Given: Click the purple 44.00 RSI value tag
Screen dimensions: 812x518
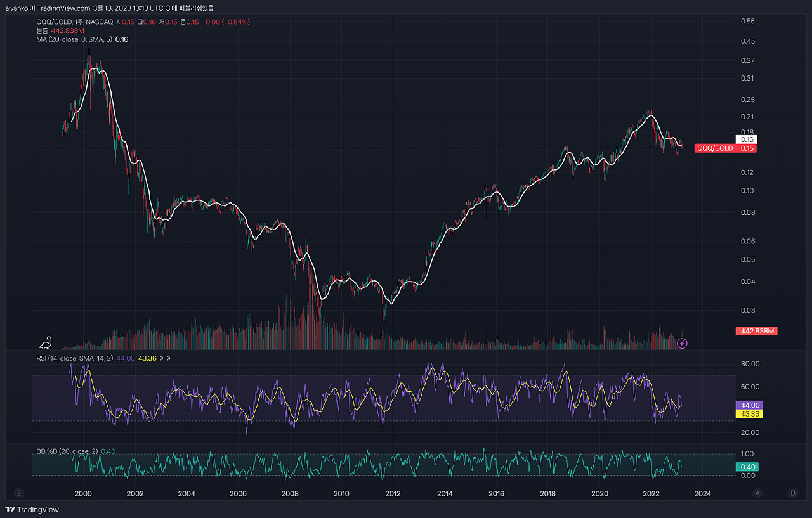Looking at the screenshot, I should coord(748,405).
